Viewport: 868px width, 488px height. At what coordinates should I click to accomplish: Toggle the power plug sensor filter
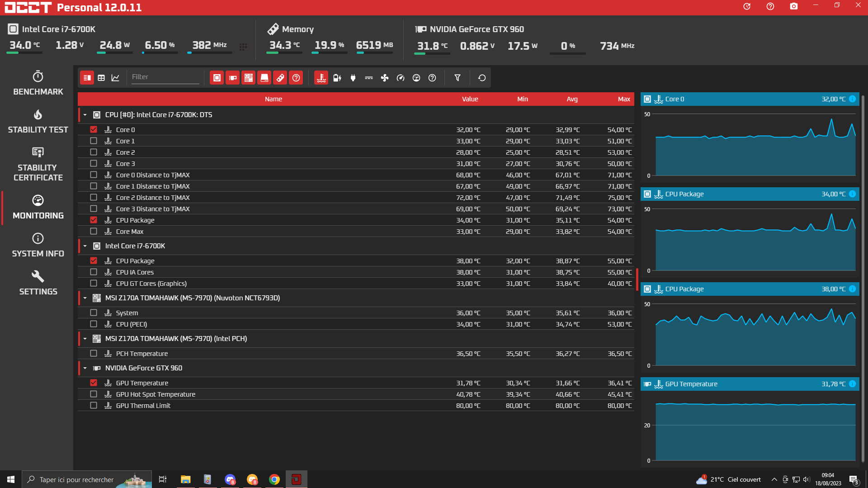pyautogui.click(x=353, y=78)
